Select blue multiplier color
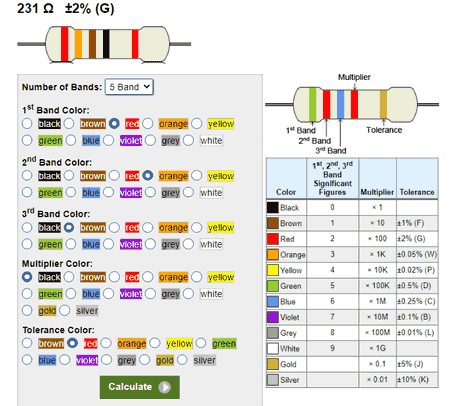450x406 pixels. 71,294
